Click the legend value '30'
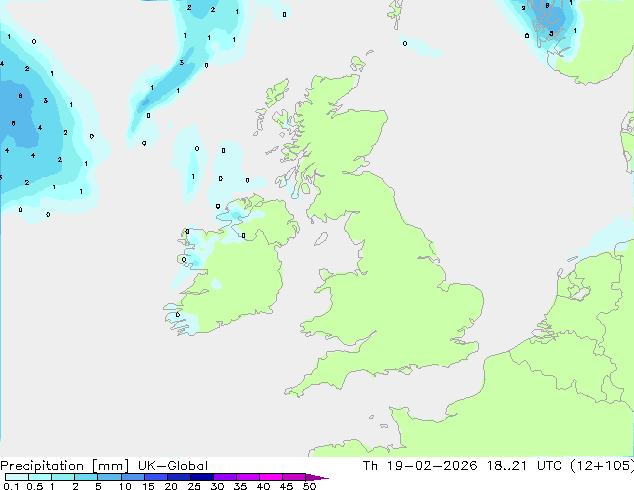The image size is (634, 490). coord(217,486)
